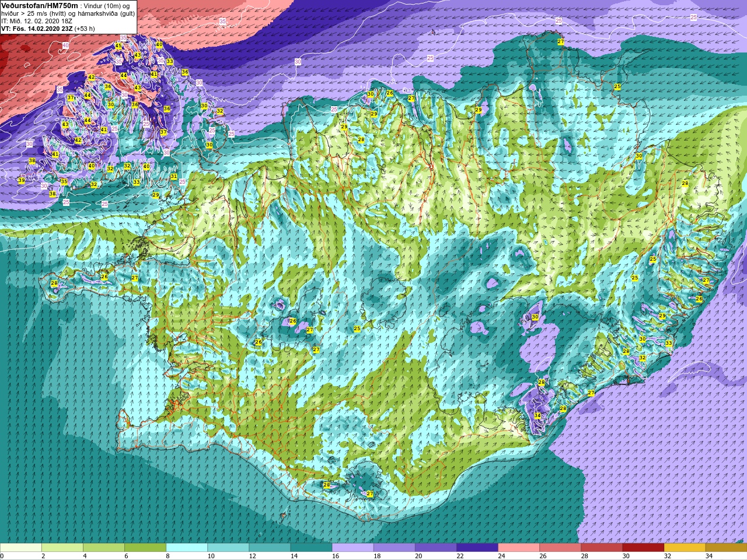
Task: Click the yellow gust label '31'
Action: click(173, 177)
